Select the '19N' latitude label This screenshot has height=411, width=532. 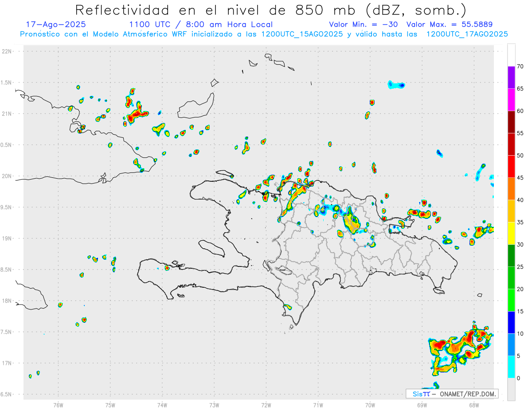click(7, 239)
